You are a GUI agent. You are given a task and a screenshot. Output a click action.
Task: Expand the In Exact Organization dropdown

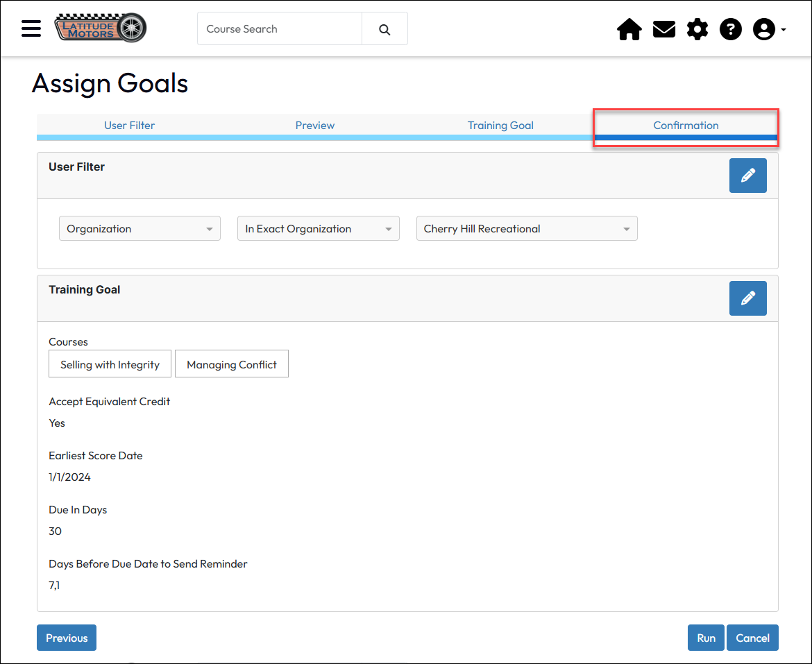[x=318, y=229]
